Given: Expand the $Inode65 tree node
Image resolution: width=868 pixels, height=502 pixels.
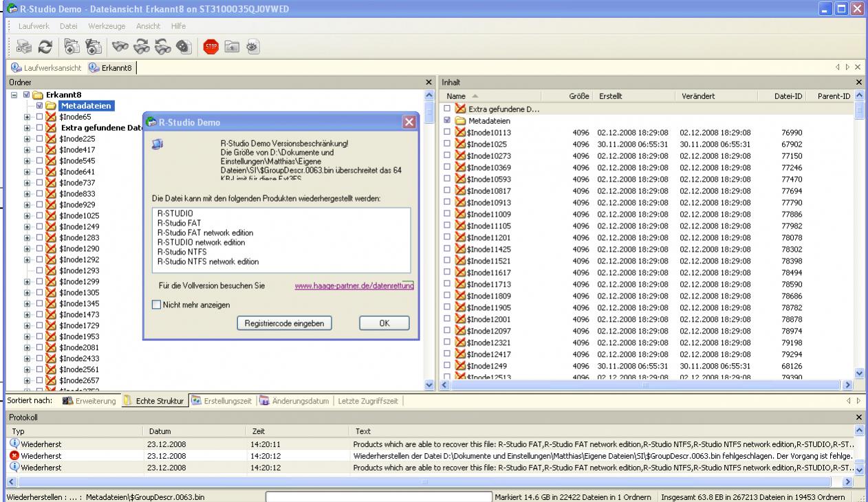Looking at the screenshot, I should (x=28, y=117).
